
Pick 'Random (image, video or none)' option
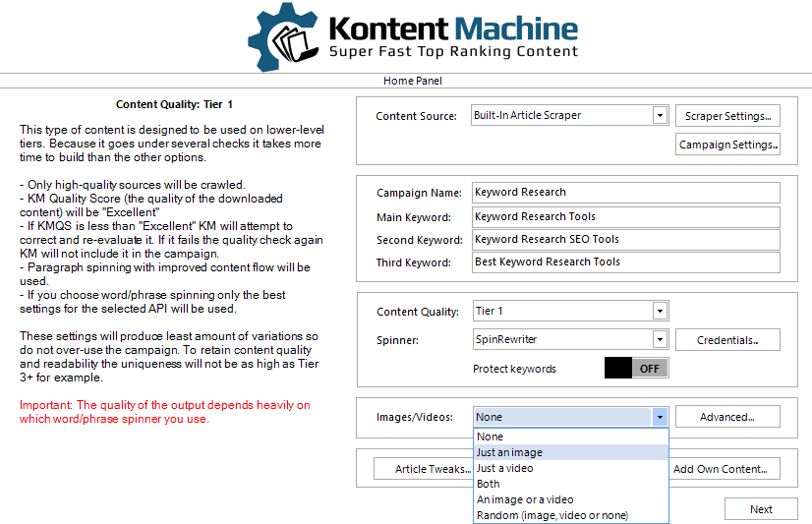tap(571, 515)
